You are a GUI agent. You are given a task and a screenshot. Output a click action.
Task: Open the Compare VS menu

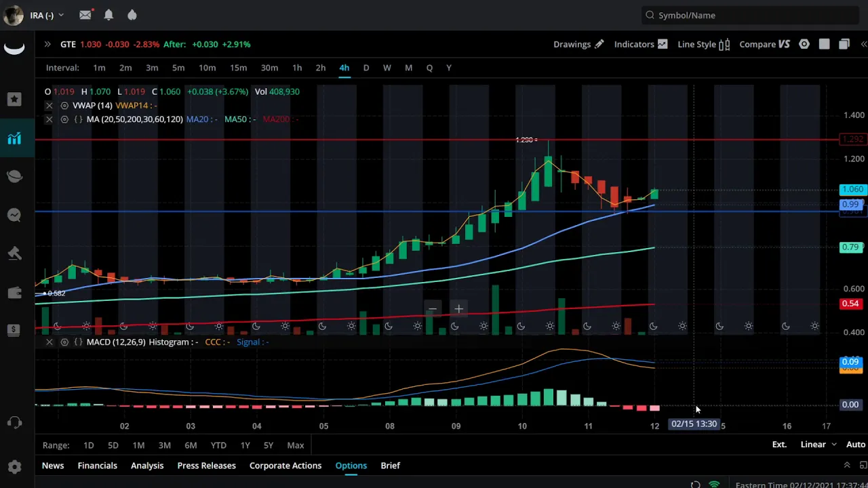pos(764,44)
